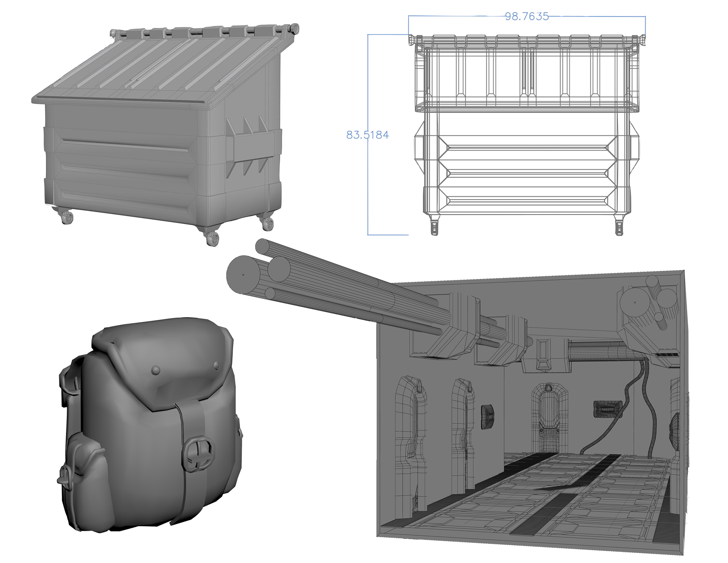728x563 pixels.
Task: Select the backpack model render
Action: 150,425
